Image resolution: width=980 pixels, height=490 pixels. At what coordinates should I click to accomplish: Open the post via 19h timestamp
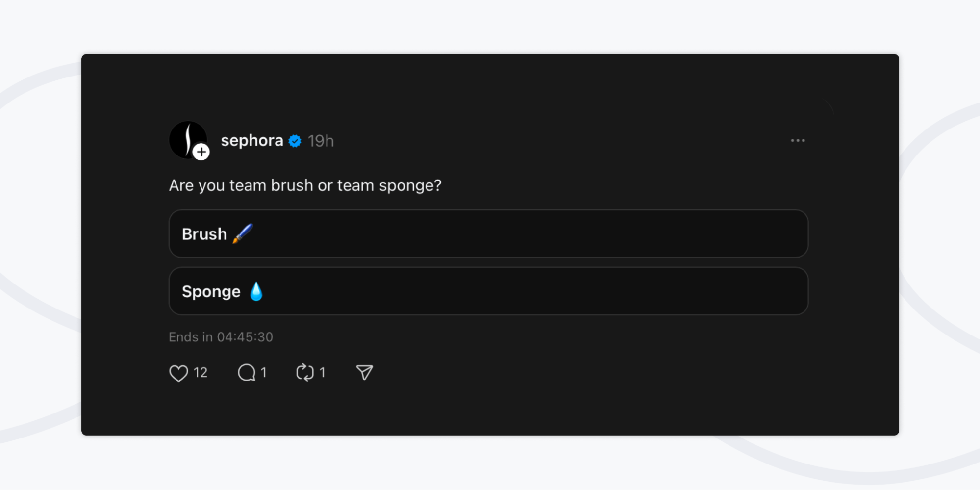click(321, 141)
